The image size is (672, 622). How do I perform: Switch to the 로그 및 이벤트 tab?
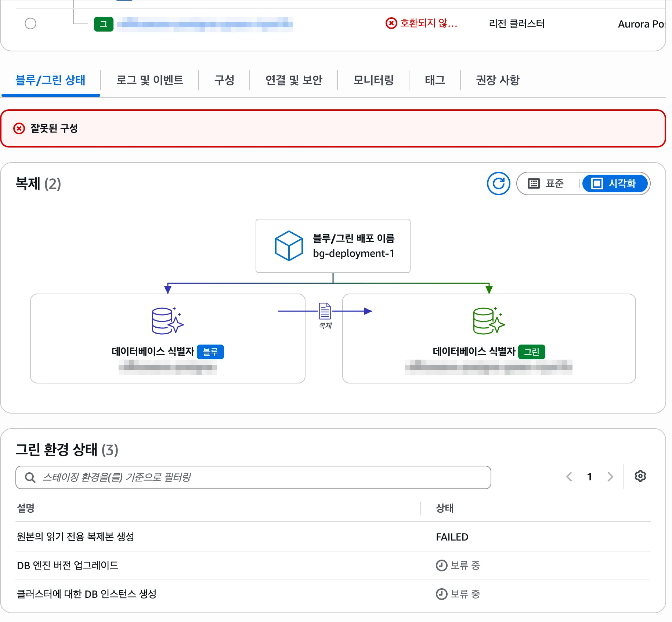coord(150,80)
